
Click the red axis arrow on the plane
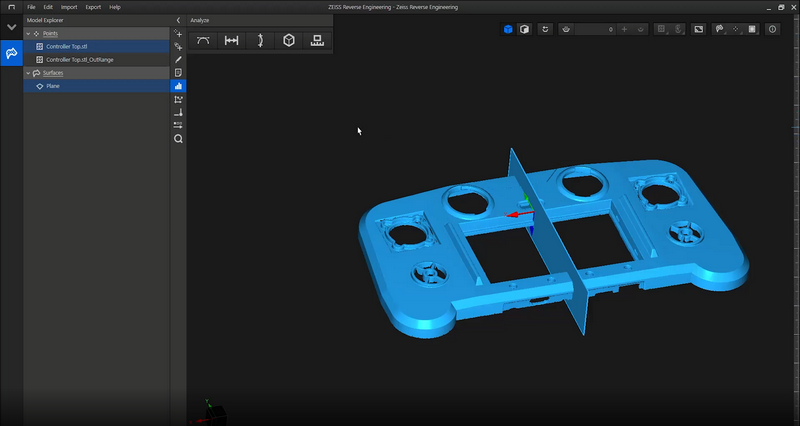click(514, 213)
